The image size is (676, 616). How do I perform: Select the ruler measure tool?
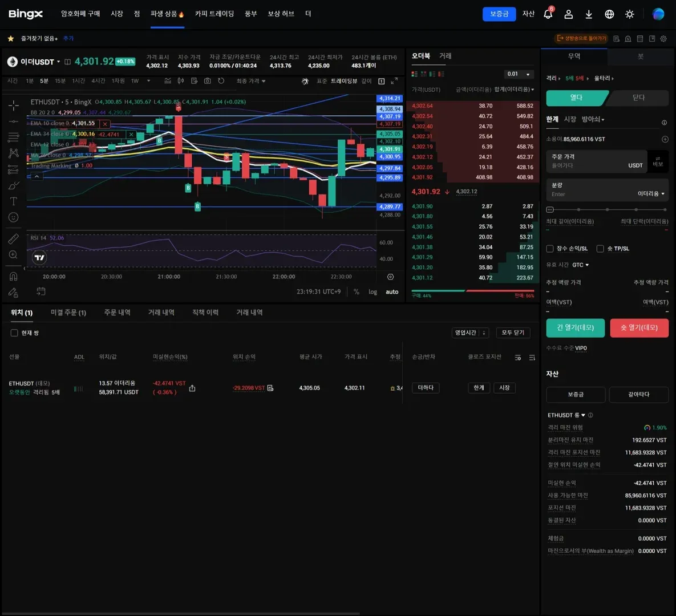(x=13, y=238)
